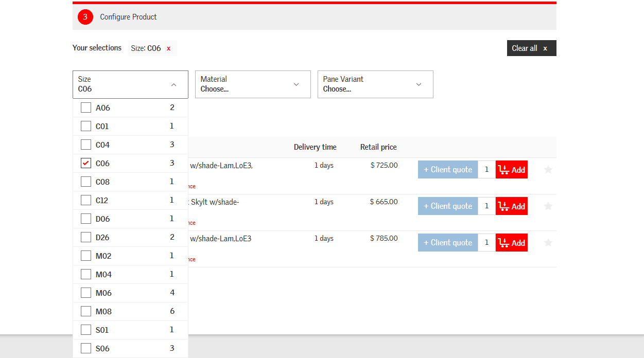The width and height of the screenshot is (644, 358).
Task: Click the 'Your selections' label
Action: pyautogui.click(x=97, y=48)
